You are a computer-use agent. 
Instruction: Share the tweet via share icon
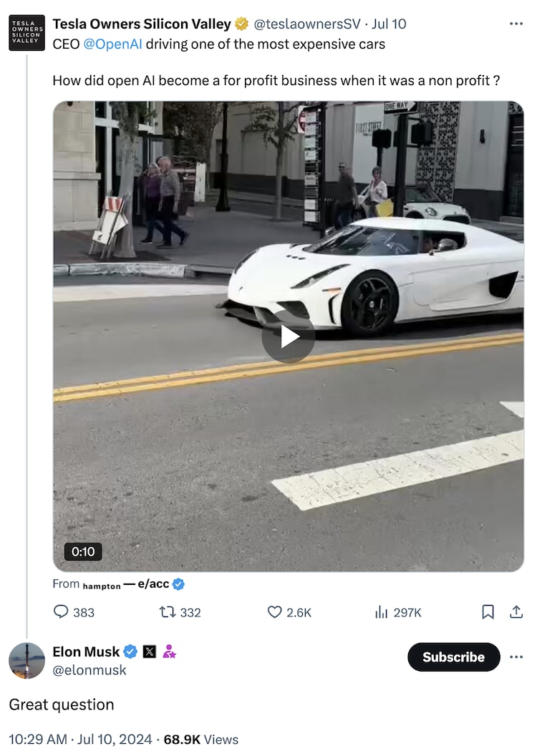click(516, 611)
